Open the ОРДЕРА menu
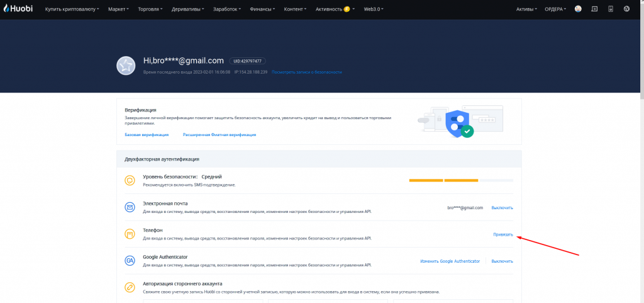644x303 pixels. (555, 9)
